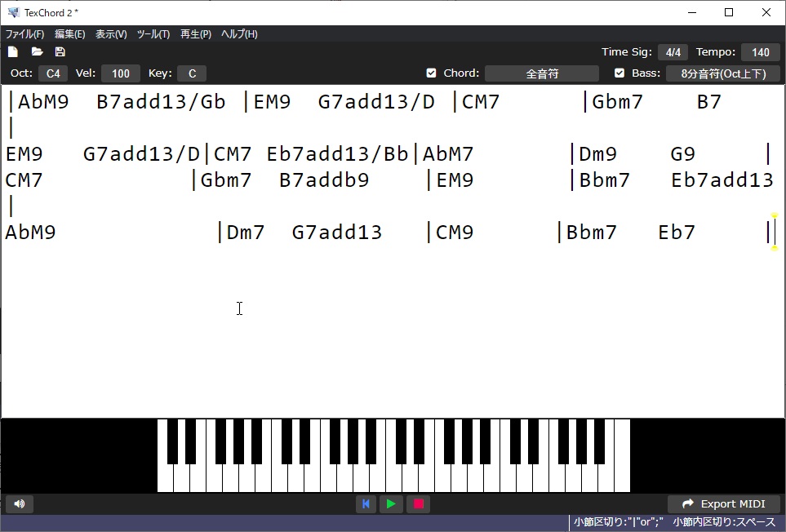This screenshot has height=532, width=786.
Task: Click the status bar hint 小節内区切り:スペース
Action: [x=724, y=522]
